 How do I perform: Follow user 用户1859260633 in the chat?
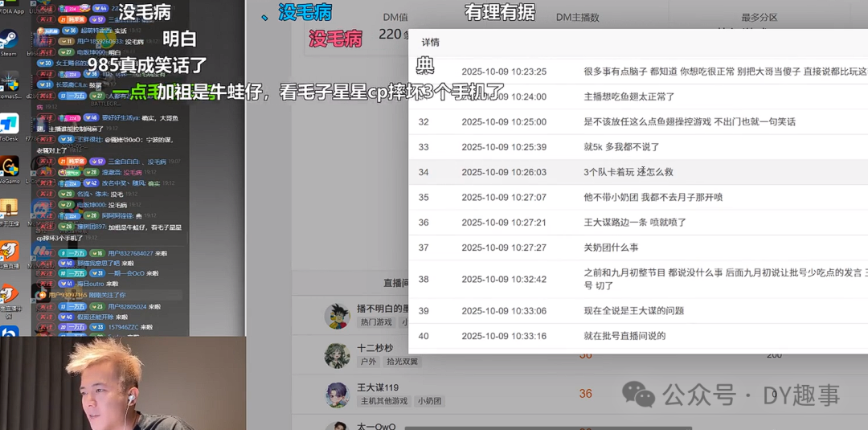click(47, 42)
